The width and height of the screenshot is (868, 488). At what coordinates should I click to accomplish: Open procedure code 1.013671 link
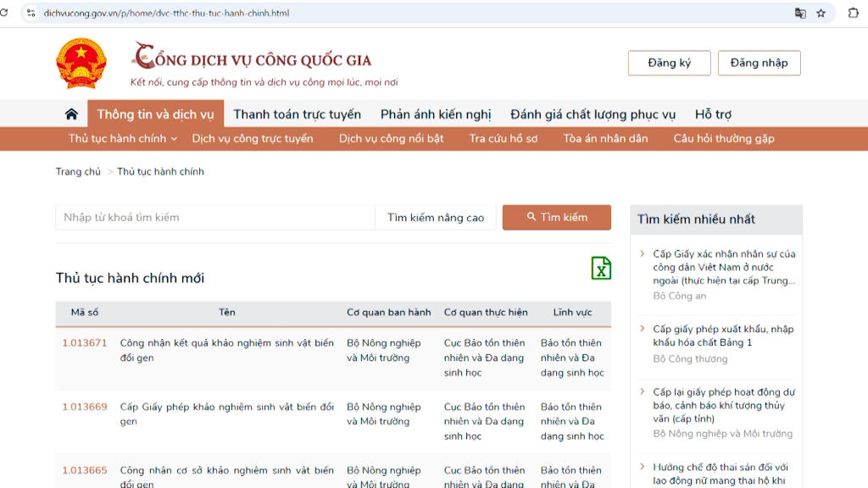coord(85,343)
